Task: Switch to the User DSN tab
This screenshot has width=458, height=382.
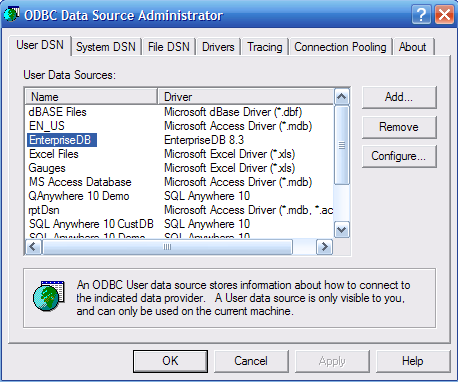Action: click(40, 45)
